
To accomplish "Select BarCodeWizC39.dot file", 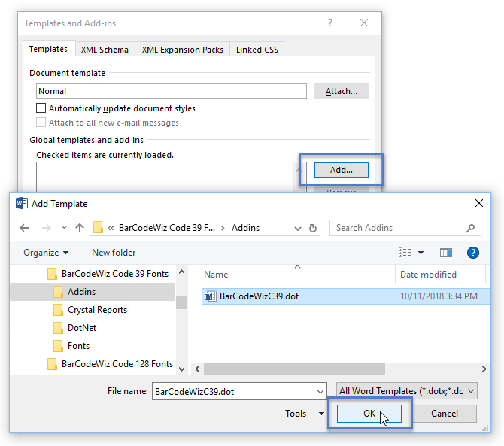I will (346, 296).
